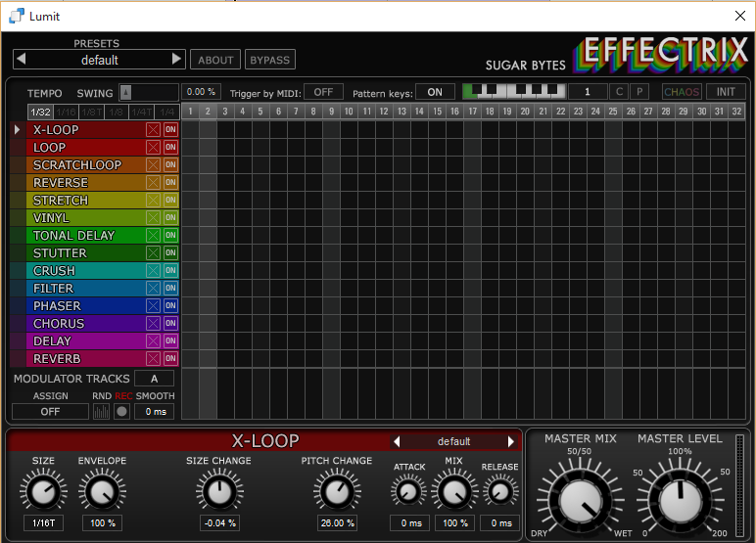Click the pattern paste P button
The height and width of the screenshot is (543, 756).
(x=639, y=92)
